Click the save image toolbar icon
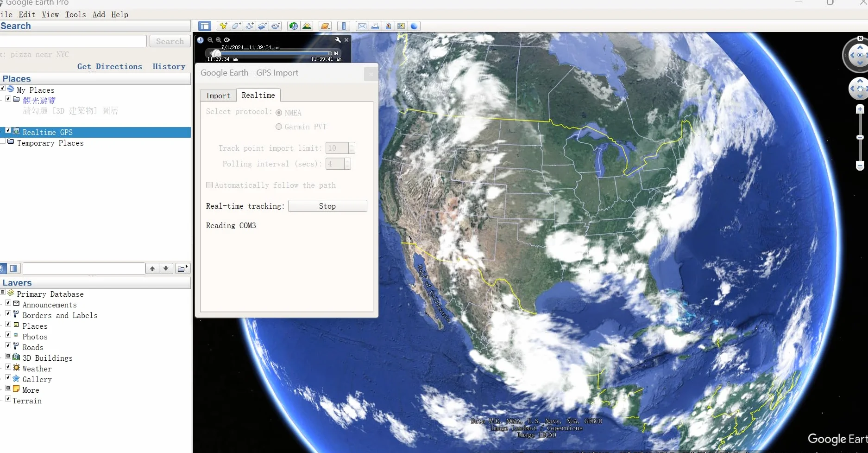This screenshot has height=453, width=868. [x=388, y=26]
